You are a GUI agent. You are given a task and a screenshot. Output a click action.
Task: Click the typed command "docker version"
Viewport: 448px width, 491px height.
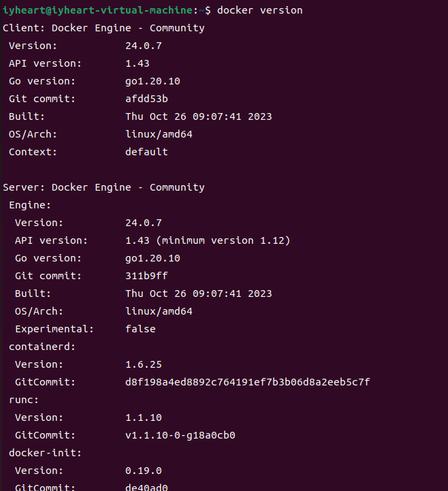point(260,10)
